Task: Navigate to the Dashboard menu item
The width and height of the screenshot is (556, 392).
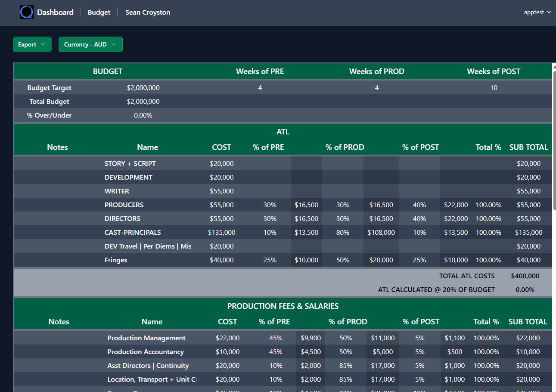Action: [55, 12]
